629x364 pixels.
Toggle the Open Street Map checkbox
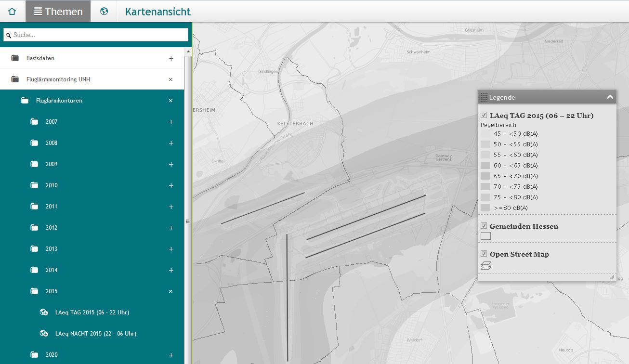point(484,254)
